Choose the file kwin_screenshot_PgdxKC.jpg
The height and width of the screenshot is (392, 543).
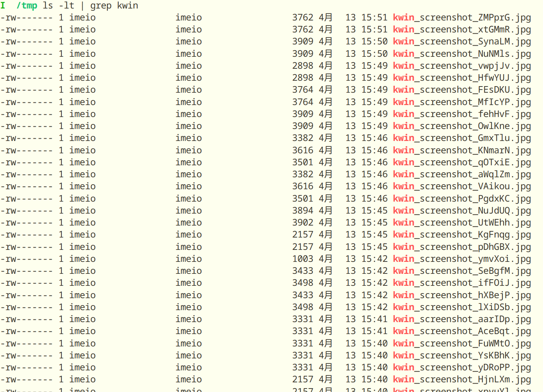[x=462, y=199]
